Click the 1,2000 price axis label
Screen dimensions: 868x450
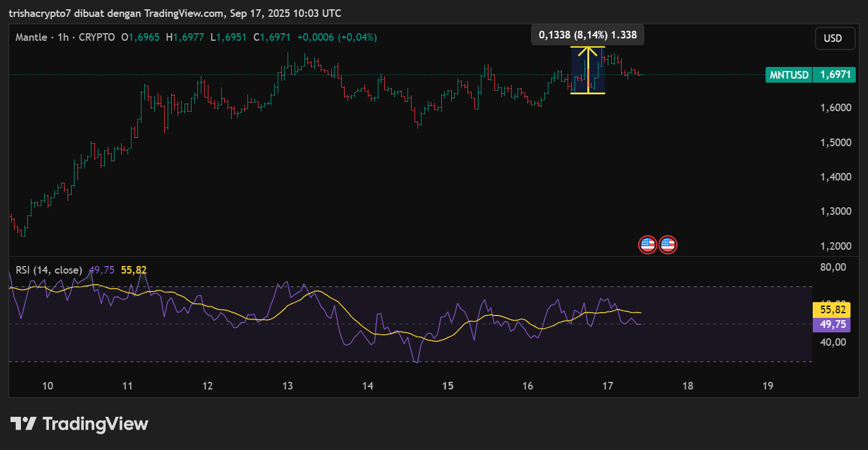[x=835, y=246]
